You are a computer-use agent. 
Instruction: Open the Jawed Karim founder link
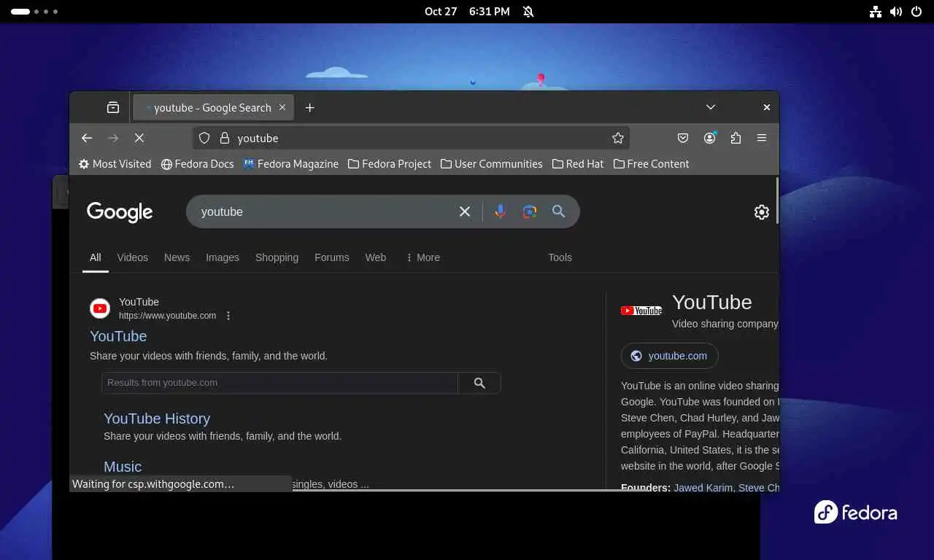pos(703,488)
